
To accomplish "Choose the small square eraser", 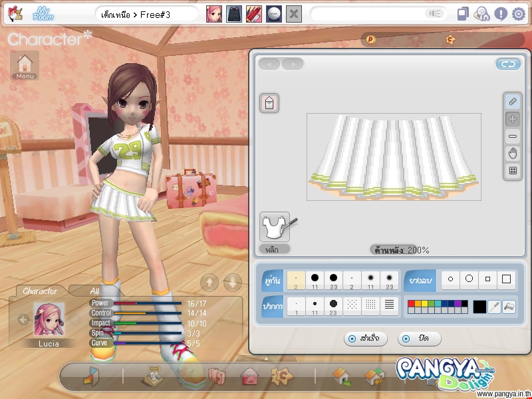I will tap(487, 279).
